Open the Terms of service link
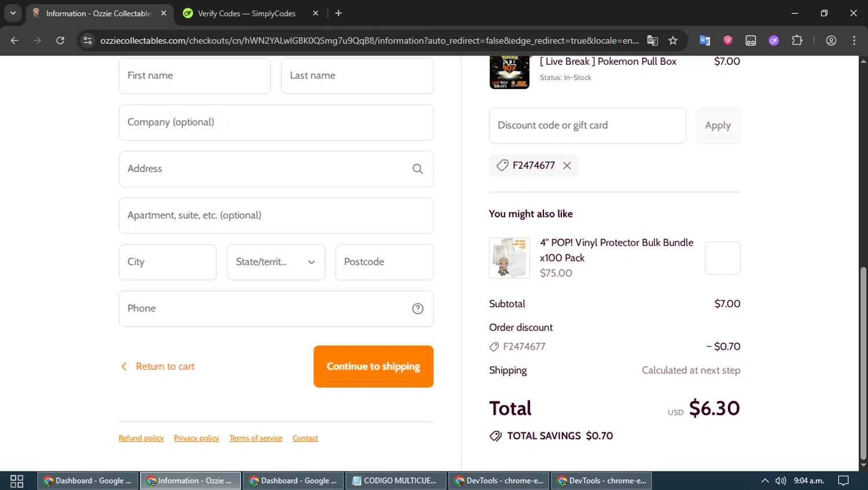This screenshot has height=490, width=868. 256,438
